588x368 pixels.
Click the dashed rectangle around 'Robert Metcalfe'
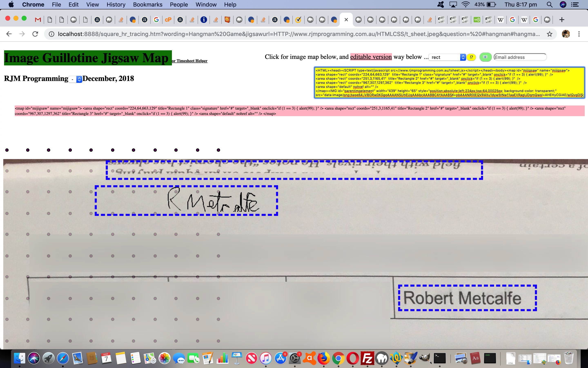[x=467, y=298]
